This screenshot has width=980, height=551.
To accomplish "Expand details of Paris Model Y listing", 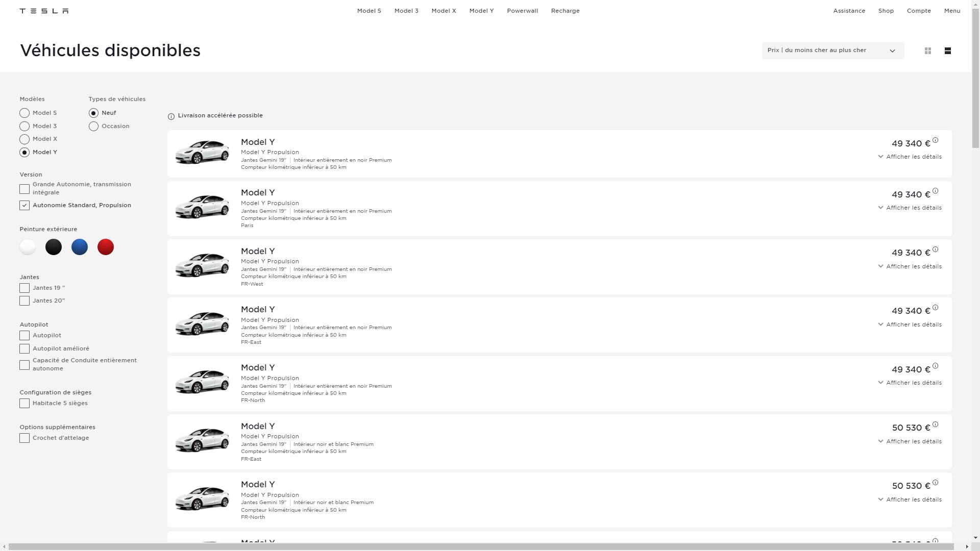I will pyautogui.click(x=910, y=208).
